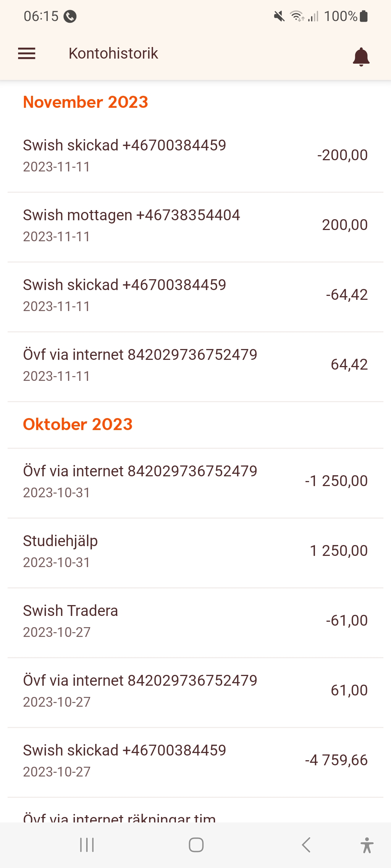This screenshot has width=391, height=868.
Task: Open Swish skickad transaction of -200,00
Action: [x=195, y=156]
